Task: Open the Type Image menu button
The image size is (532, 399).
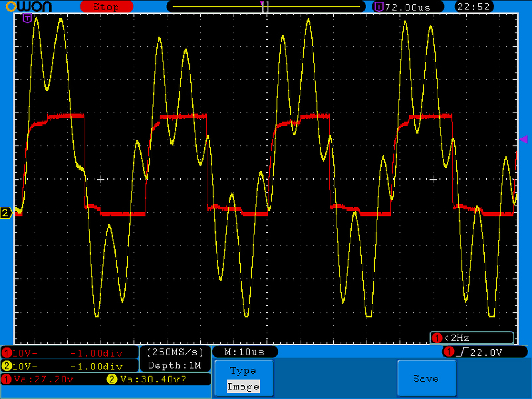Action: [x=244, y=378]
